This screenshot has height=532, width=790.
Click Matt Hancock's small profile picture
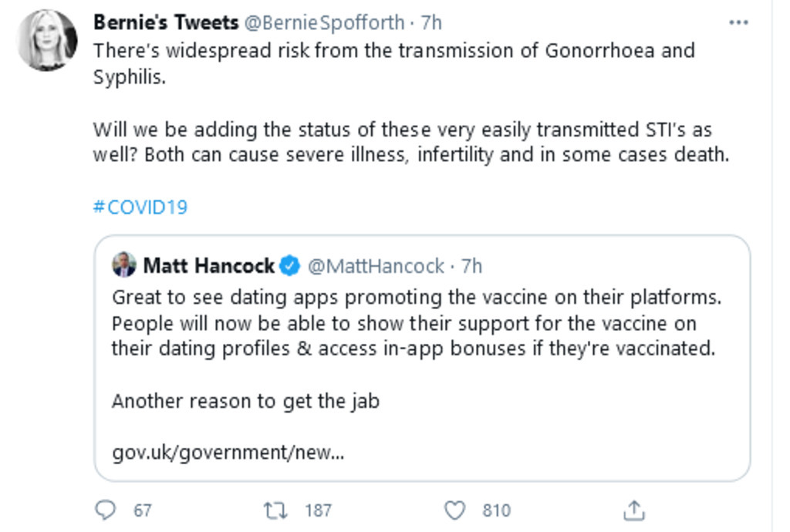point(124,265)
